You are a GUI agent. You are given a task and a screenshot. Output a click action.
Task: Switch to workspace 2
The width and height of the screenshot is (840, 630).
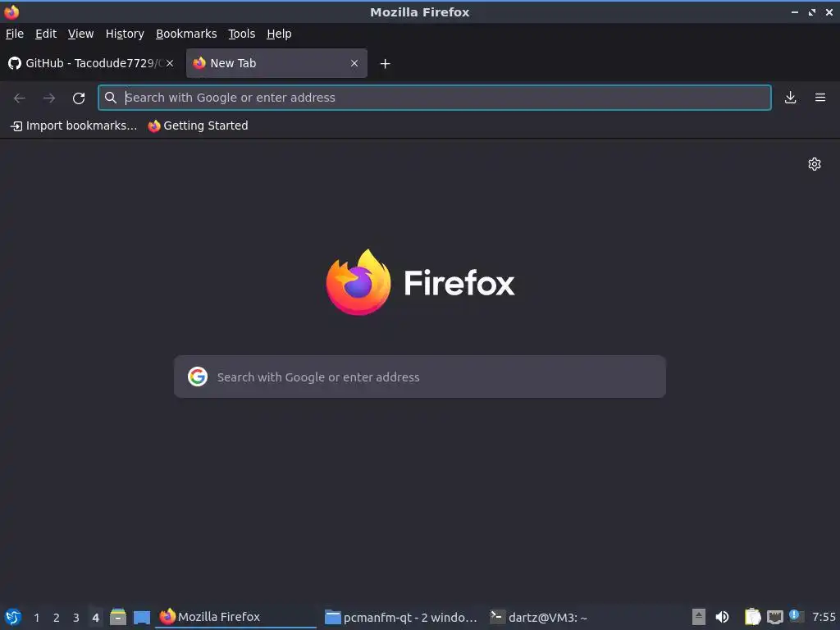pos(57,618)
